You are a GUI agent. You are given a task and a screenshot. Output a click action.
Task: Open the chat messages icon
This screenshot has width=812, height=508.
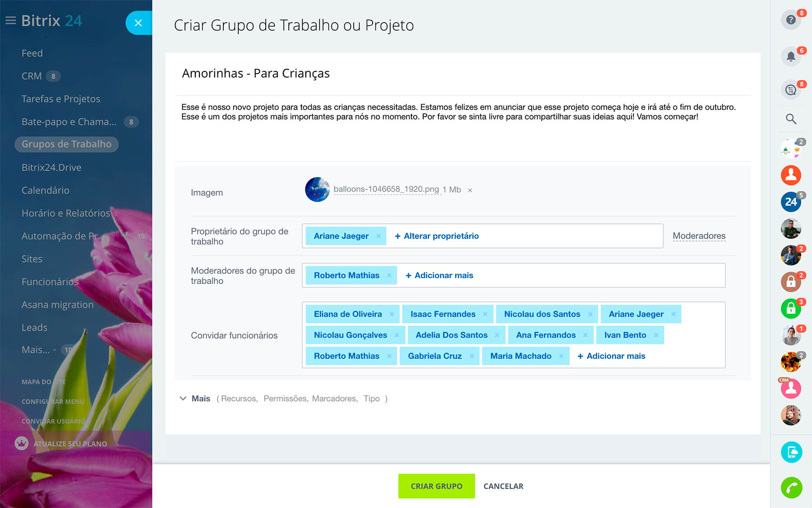(x=790, y=90)
